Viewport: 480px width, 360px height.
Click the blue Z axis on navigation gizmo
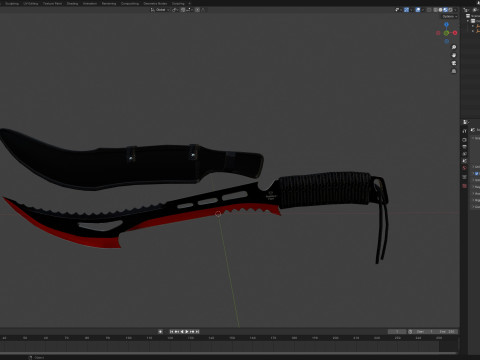446,24
